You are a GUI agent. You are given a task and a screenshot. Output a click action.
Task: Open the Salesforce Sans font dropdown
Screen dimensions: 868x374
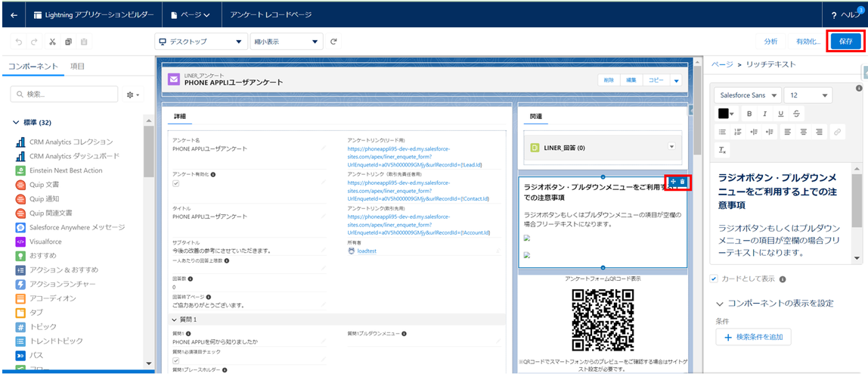pos(747,95)
